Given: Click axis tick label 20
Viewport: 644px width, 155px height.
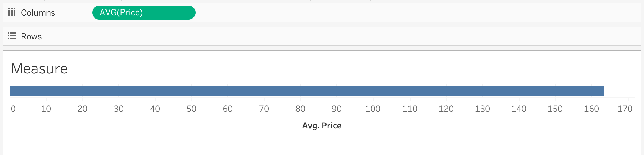Looking at the screenshot, I should pos(82,109).
